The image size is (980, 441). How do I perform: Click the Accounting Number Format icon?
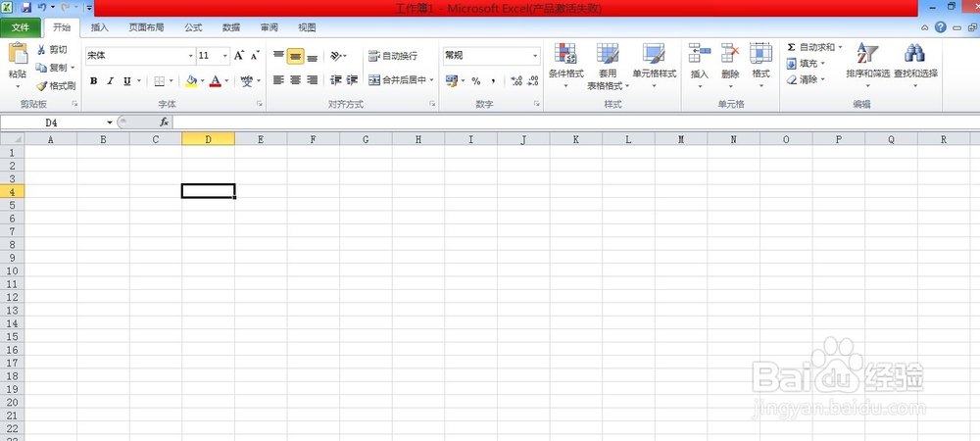452,80
